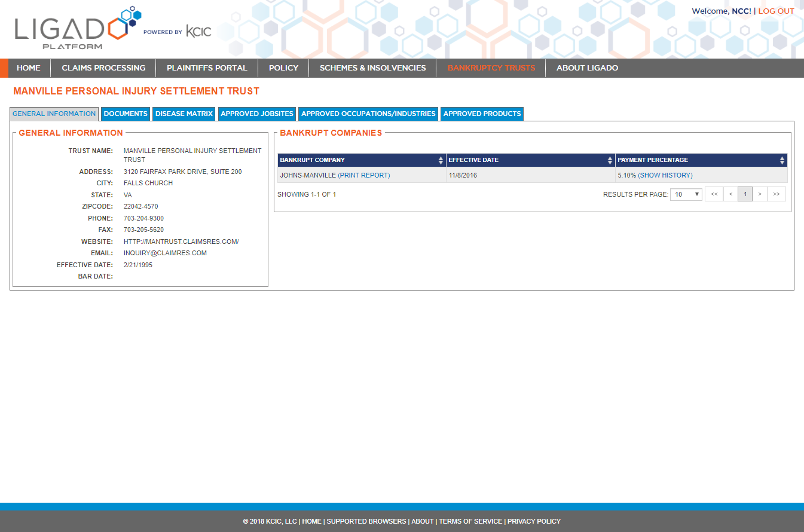The image size is (804, 532).
Task: Select page 1 in pagination
Action: [x=745, y=194]
